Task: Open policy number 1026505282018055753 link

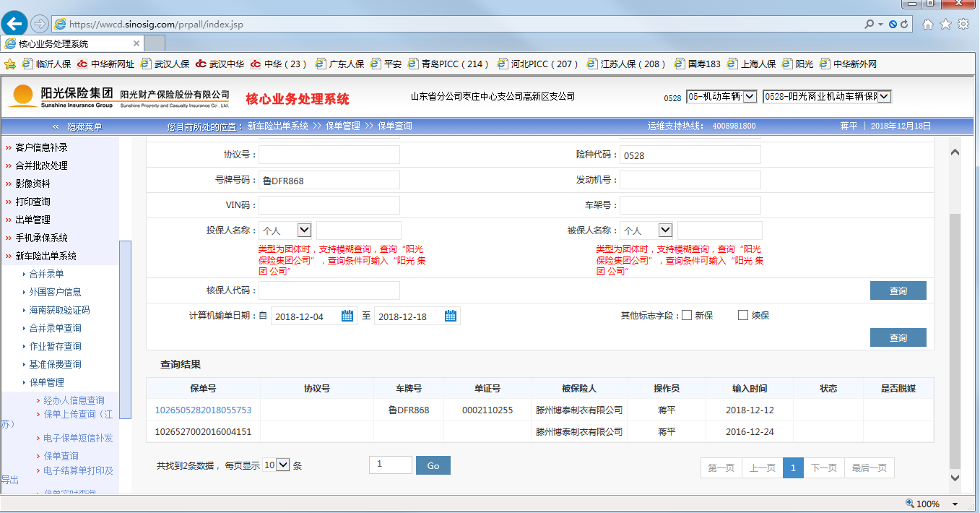Action: click(203, 410)
